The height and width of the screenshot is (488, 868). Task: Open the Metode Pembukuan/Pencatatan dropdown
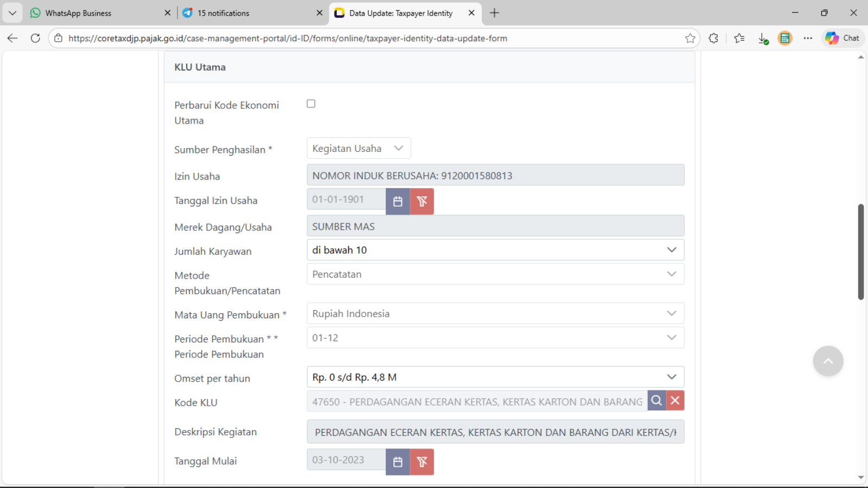coord(495,274)
